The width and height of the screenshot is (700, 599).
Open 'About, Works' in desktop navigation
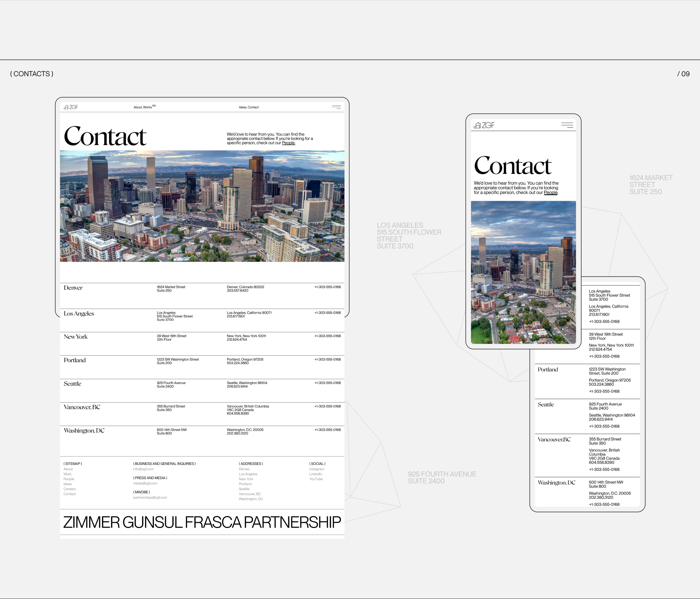click(143, 107)
